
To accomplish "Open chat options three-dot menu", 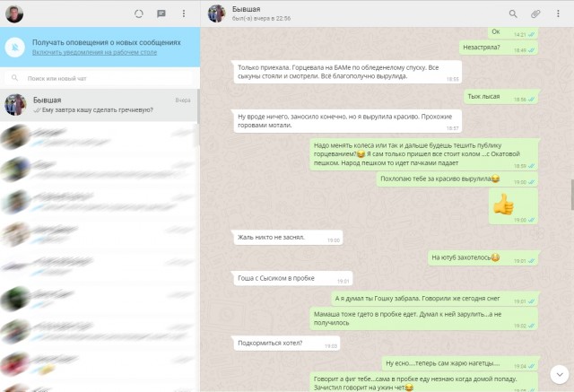I will pyautogui.click(x=558, y=13).
